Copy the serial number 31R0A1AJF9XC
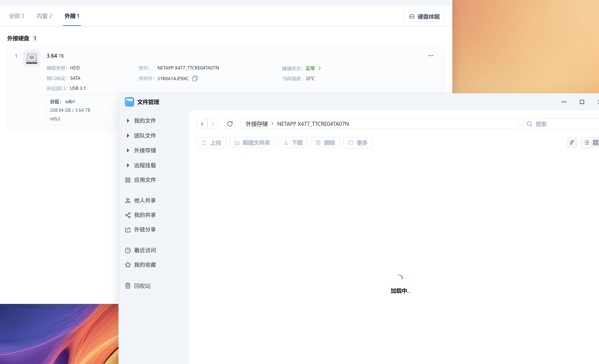 coord(195,78)
